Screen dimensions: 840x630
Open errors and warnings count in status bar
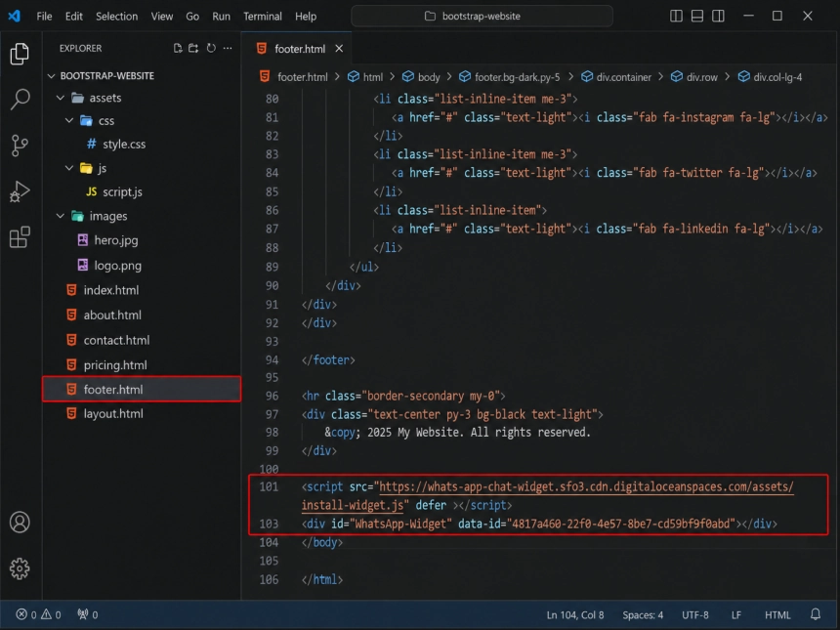[x=38, y=614]
